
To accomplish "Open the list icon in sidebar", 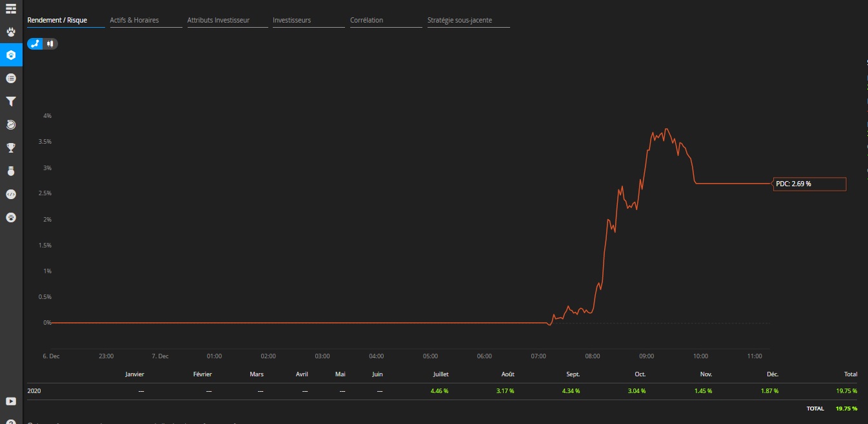I will coord(11,78).
